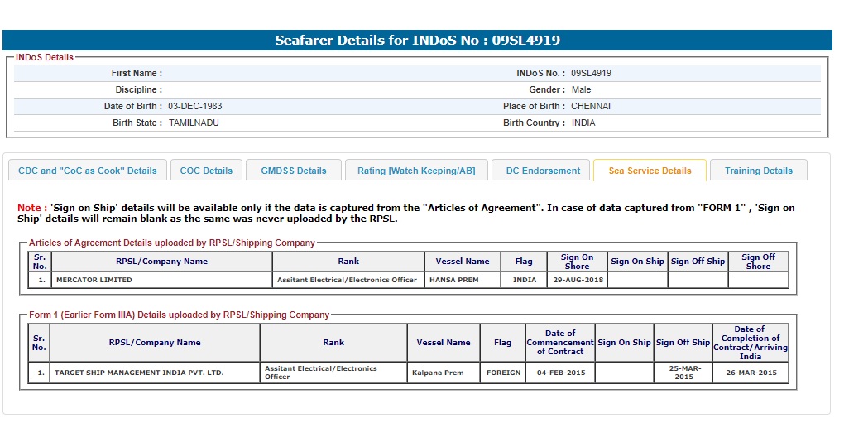Image resolution: width=868 pixels, height=423 pixels.
Task: Select the 29-AUG-2018 Sign On Shore date
Action: tap(577, 280)
